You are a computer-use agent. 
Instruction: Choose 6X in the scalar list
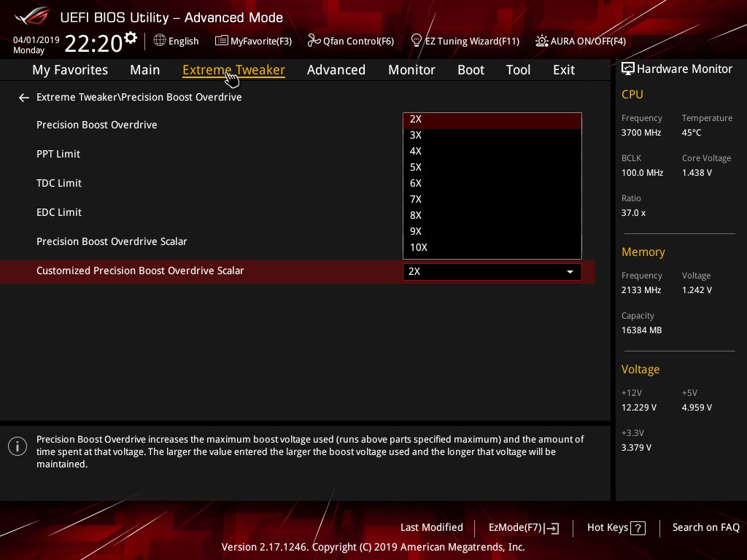point(492,183)
